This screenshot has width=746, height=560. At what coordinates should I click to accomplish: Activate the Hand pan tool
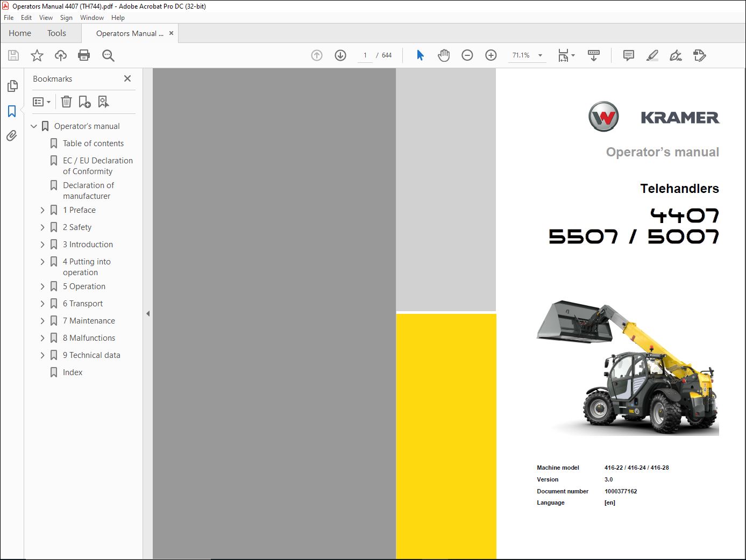click(444, 55)
